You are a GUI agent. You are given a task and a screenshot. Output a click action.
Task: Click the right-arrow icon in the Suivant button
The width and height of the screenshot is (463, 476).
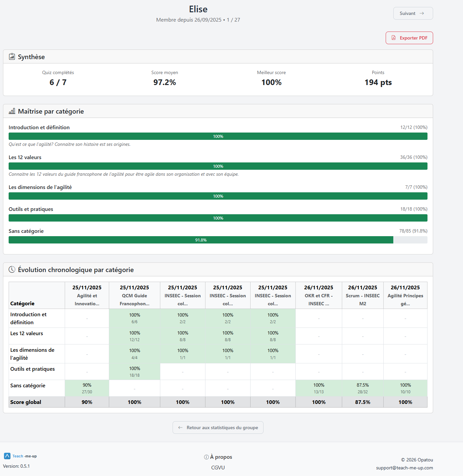[x=422, y=13]
